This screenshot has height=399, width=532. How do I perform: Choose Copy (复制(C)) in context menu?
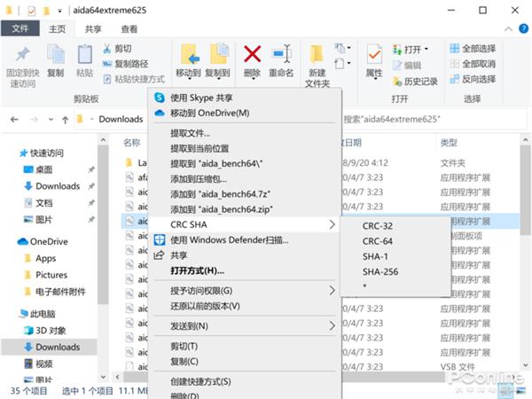click(x=245, y=362)
